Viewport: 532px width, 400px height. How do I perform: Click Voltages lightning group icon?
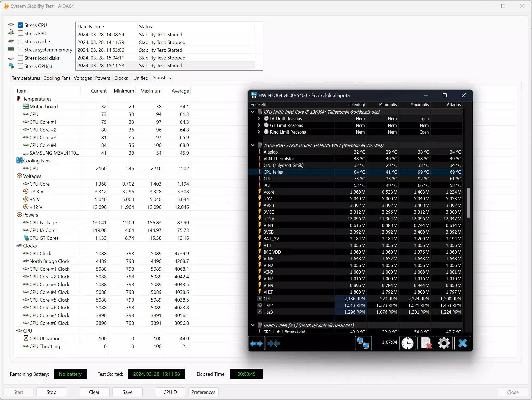[x=19, y=176]
